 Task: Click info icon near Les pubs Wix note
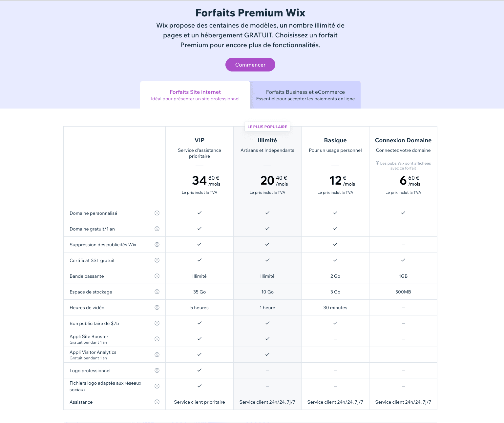(377, 163)
